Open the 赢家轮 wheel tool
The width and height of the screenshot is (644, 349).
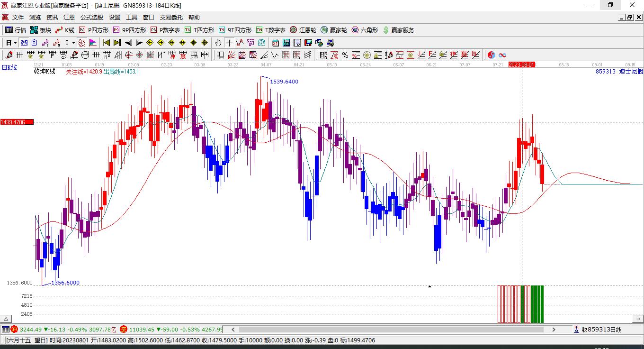pos(334,30)
